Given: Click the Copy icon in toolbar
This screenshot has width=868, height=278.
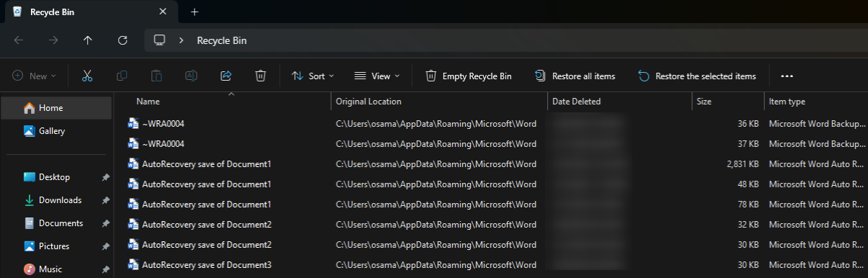Looking at the screenshot, I should coord(122,76).
